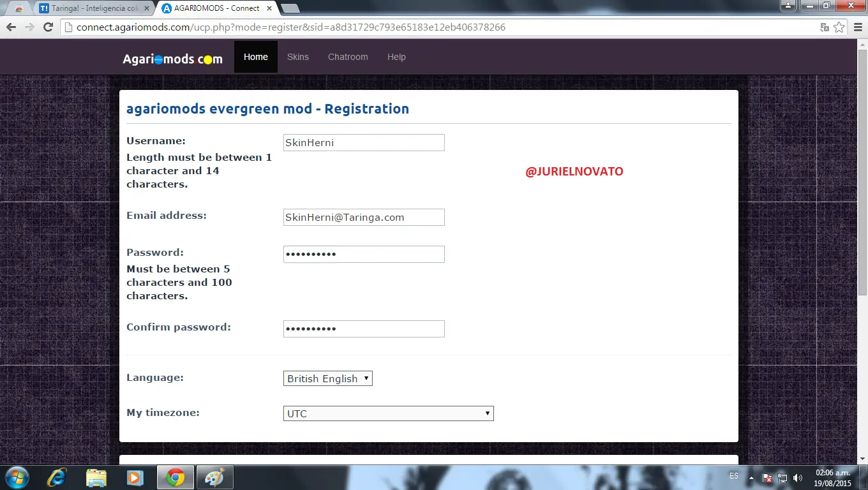
Task: Open the Home nav item
Action: coord(256,57)
